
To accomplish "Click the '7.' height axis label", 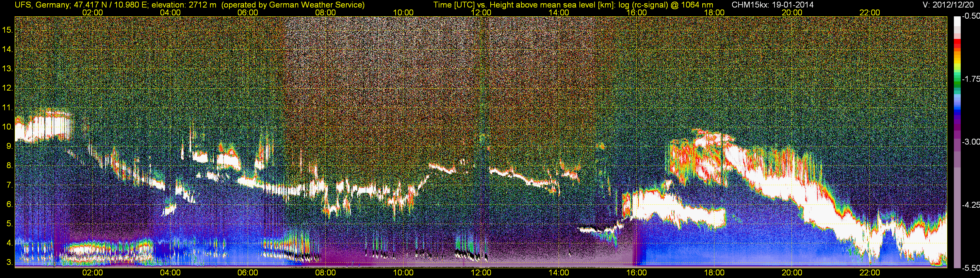I will [x=9, y=185].
